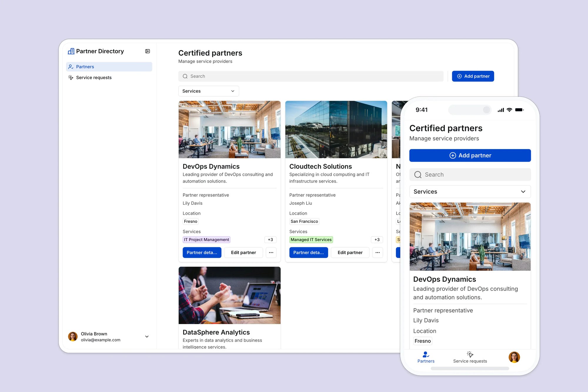The width and height of the screenshot is (588, 392).
Task: Click Olivia Brown's avatar in the sidebar
Action: coord(73,336)
